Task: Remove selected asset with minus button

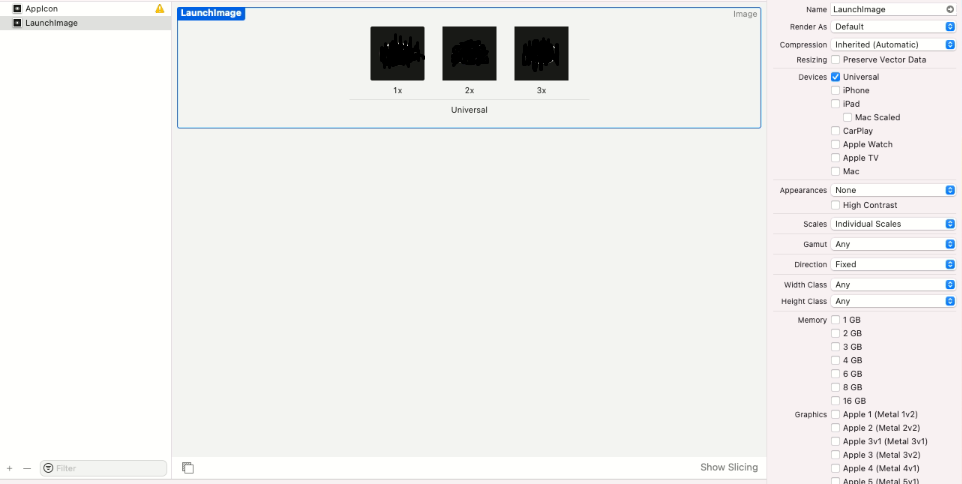Action: (x=26, y=468)
